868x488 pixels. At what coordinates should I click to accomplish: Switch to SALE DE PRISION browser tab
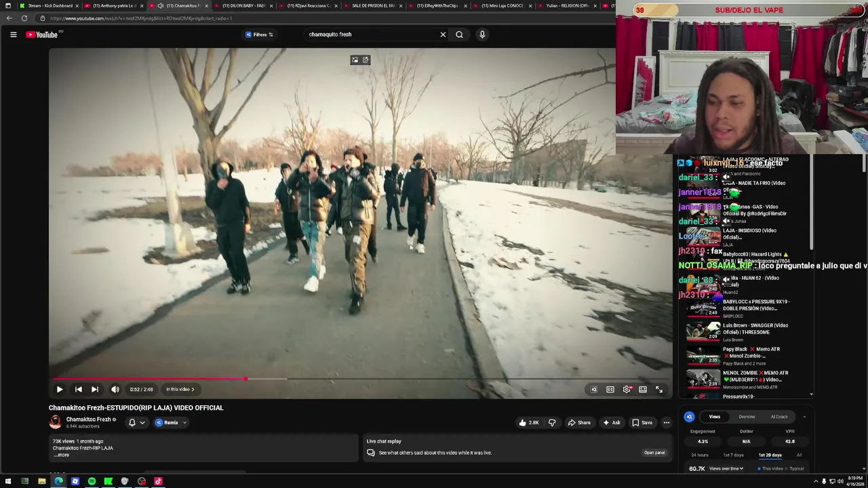[373, 5]
